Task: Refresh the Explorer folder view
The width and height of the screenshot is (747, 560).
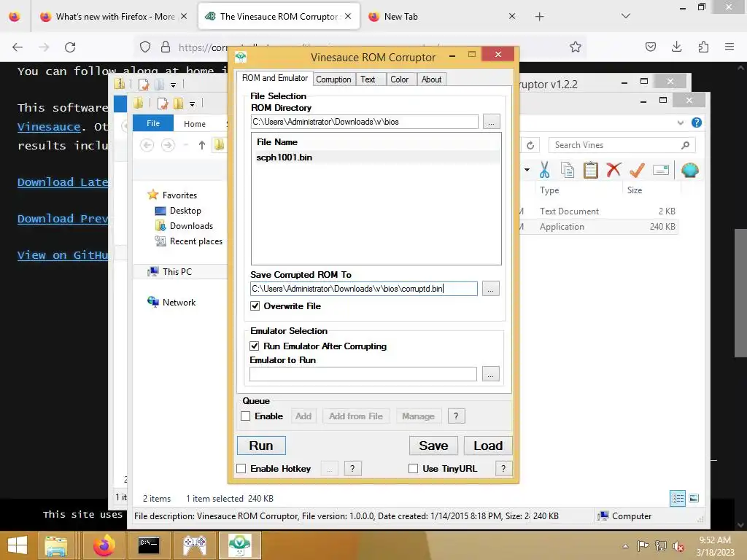Action: (530, 145)
